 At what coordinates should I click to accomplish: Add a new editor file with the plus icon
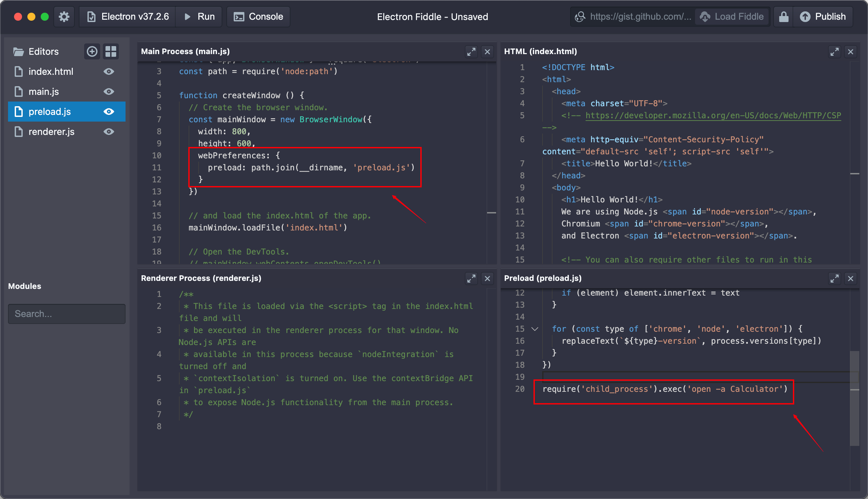tap(92, 51)
